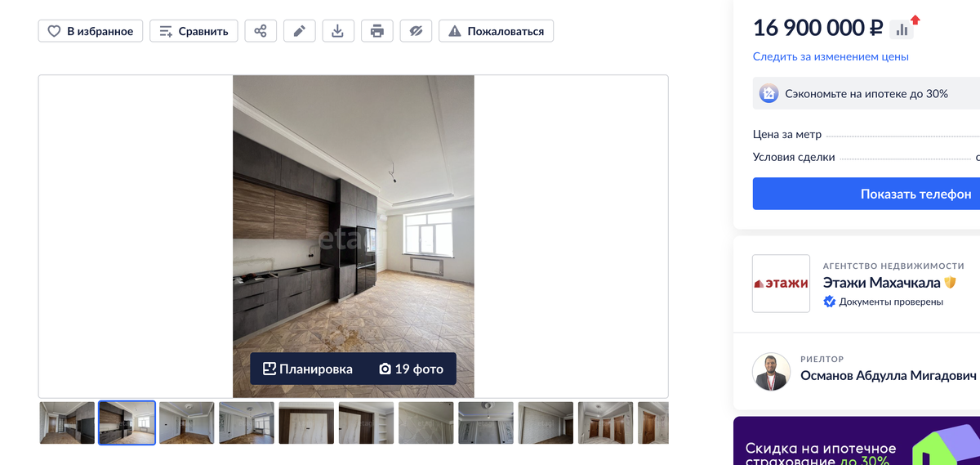Click the 16 900 000 ₽ price
980x465 pixels.
point(818,28)
